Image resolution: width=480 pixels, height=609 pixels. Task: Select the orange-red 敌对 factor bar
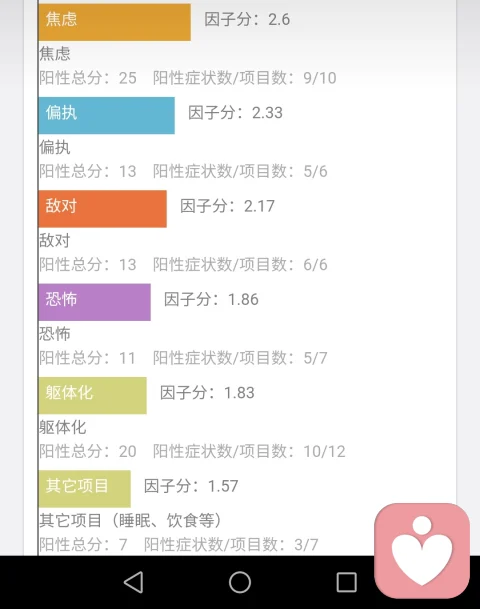(x=103, y=209)
